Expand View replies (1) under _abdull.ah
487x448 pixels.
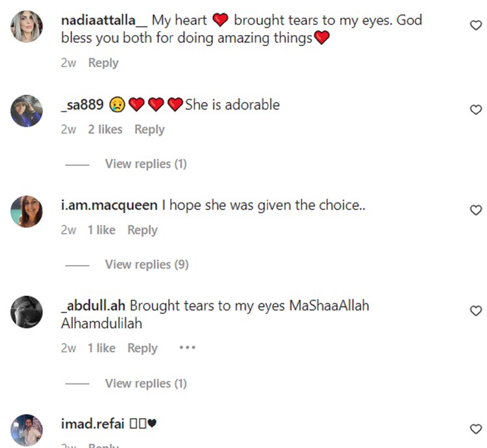145,383
